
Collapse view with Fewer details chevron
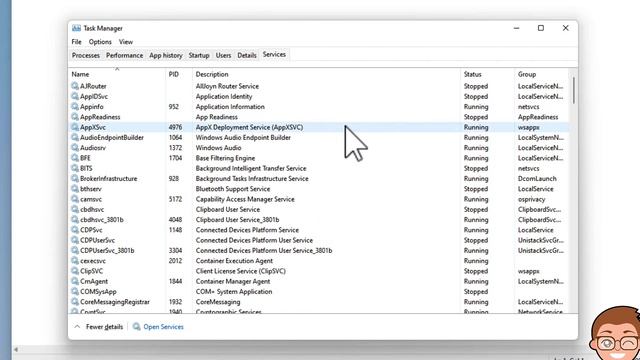click(77, 327)
